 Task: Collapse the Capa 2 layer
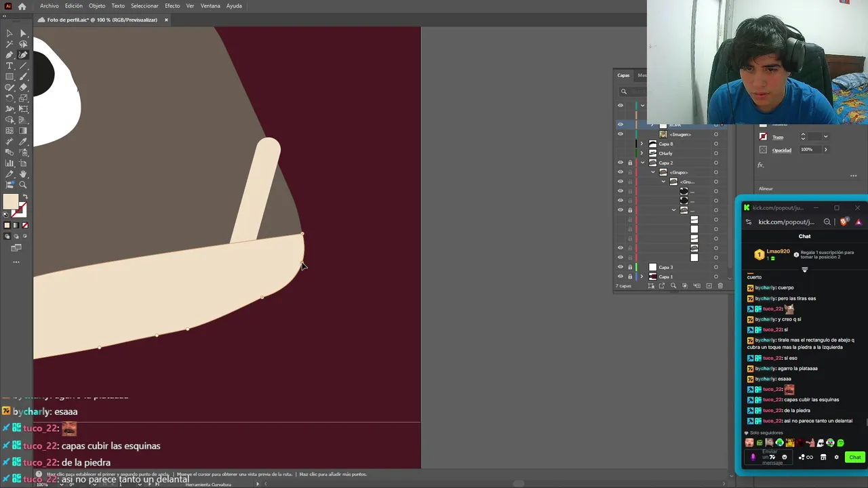[642, 163]
